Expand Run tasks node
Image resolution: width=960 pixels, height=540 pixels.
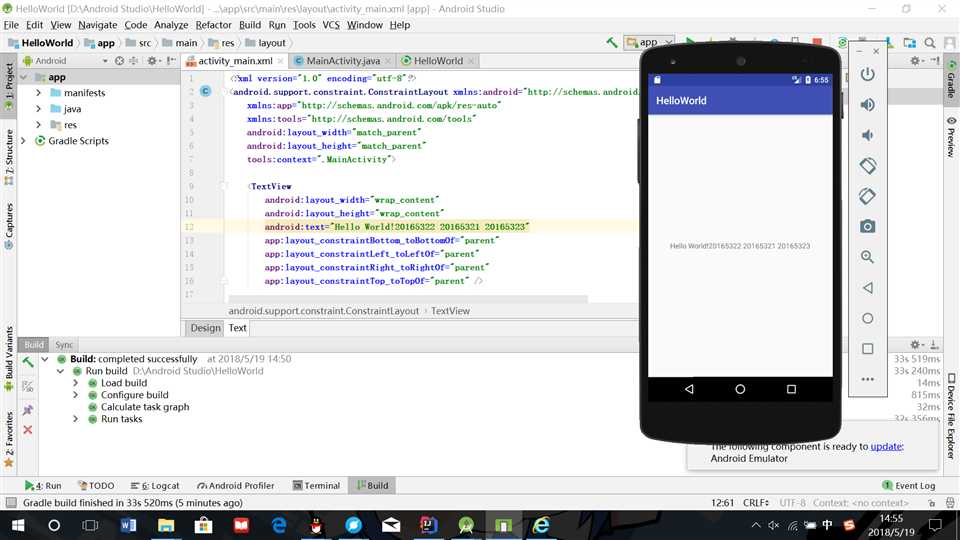click(75, 419)
